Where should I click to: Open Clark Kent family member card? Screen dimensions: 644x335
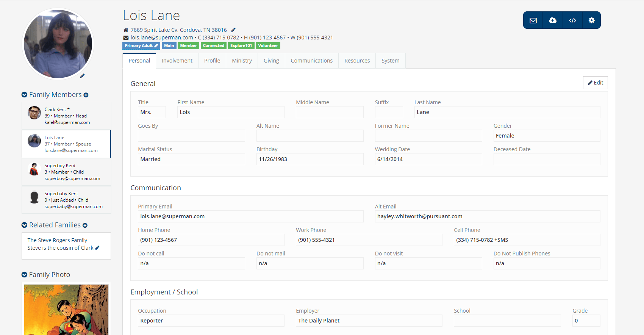point(66,116)
